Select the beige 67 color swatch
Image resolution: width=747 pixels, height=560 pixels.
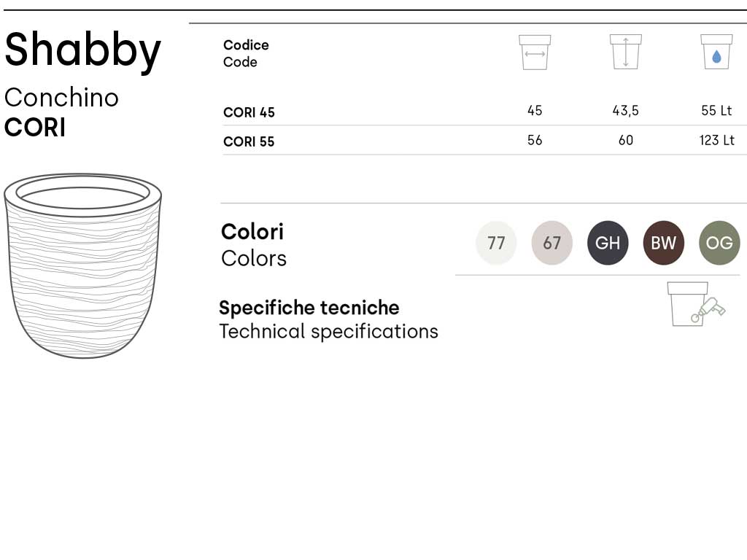552,243
